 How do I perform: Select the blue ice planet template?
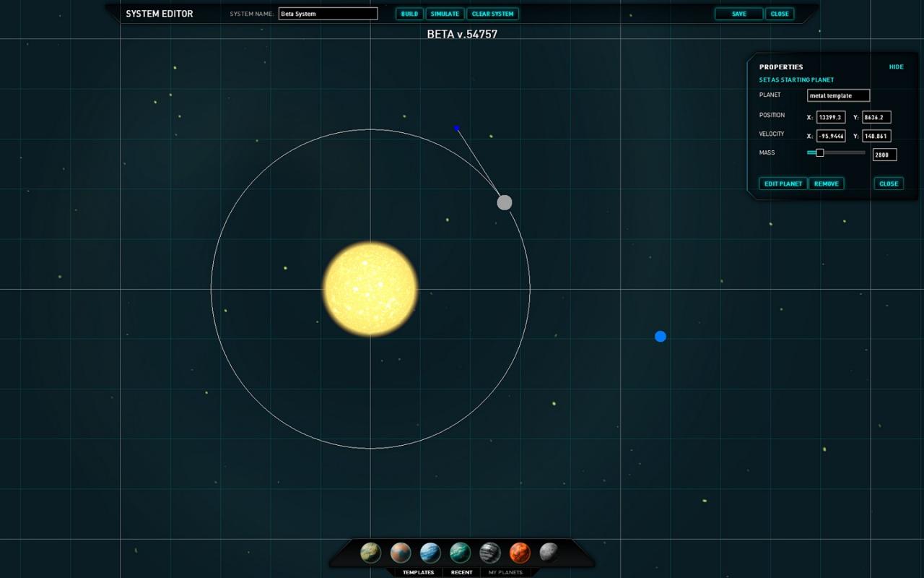[x=430, y=553]
